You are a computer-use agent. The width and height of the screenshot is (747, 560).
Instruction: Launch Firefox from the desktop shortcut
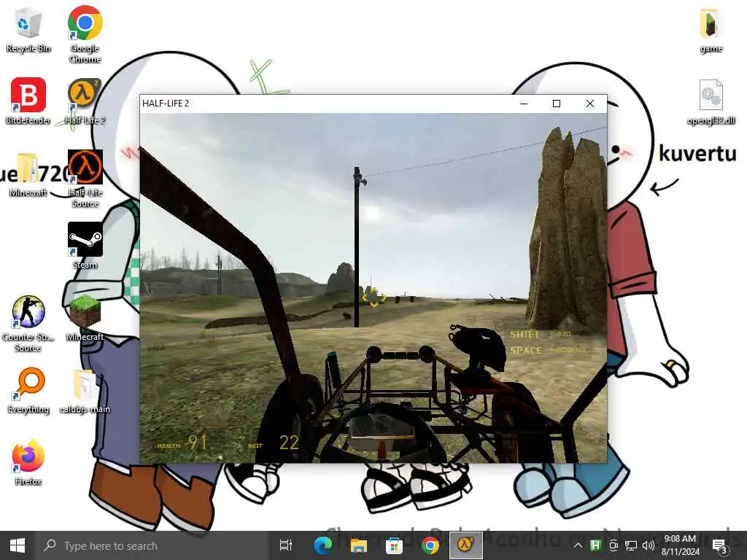click(28, 462)
